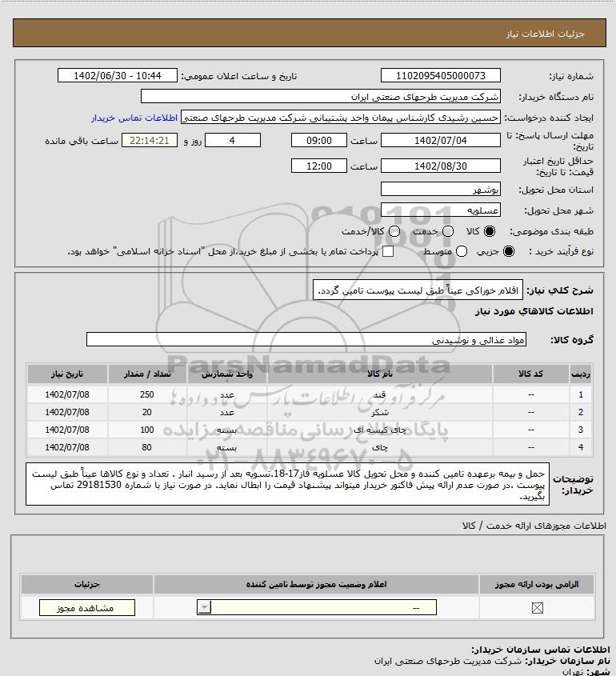The width and height of the screenshot is (616, 676).
Task: Click the کد کالا column header
Action: click(x=530, y=374)
